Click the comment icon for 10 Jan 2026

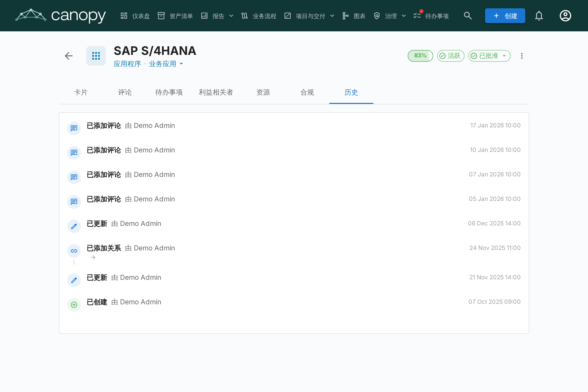pos(74,153)
